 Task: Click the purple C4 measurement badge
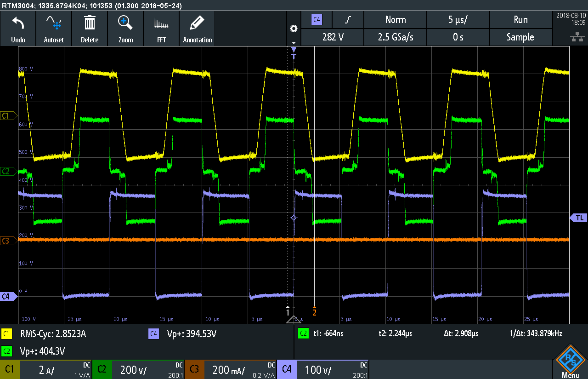point(153,334)
